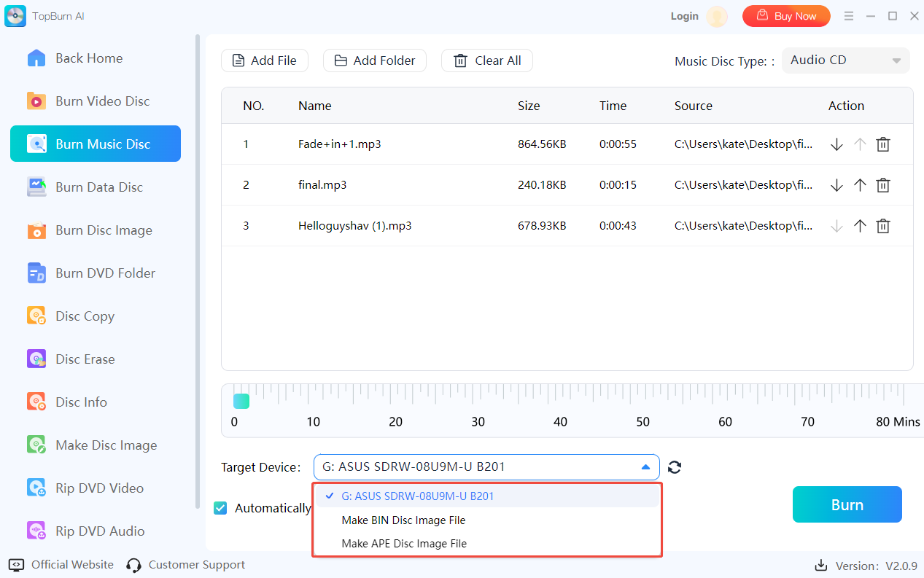Screen dimensions: 924x578
Task: Collapse the Target Device dropdown
Action: [x=645, y=467]
